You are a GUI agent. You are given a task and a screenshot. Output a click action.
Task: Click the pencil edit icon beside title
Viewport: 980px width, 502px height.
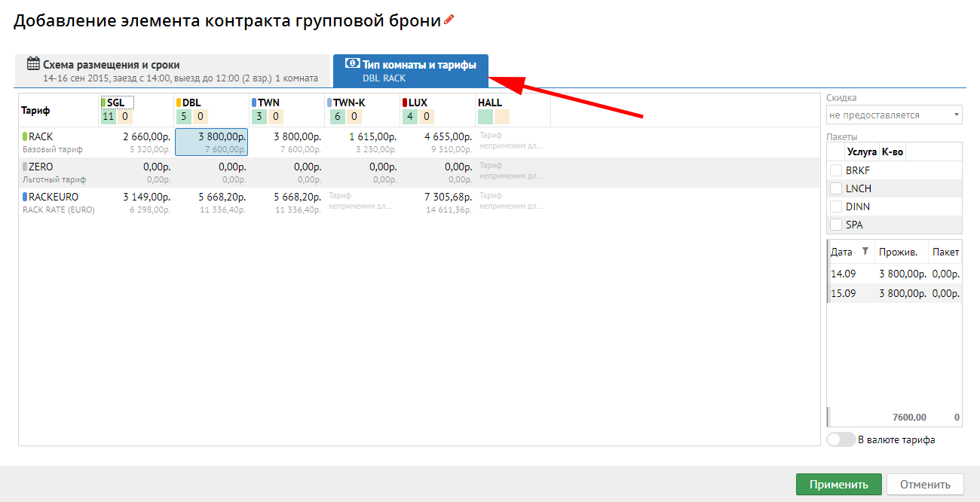coord(449,20)
